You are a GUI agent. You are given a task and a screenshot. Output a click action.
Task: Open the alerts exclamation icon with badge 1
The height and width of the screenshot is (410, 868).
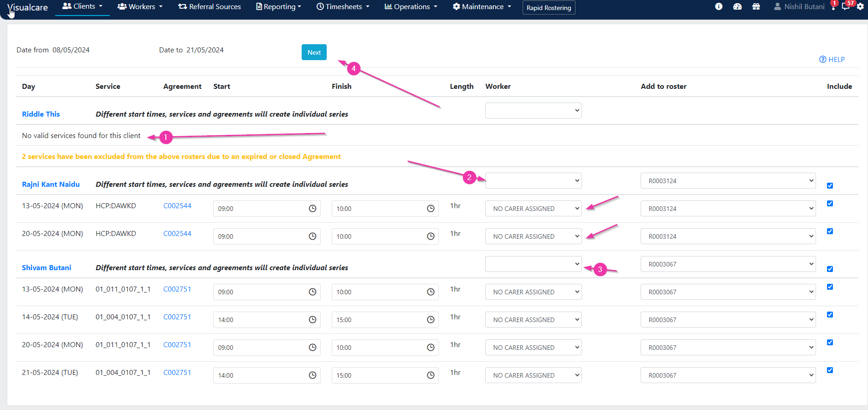click(x=833, y=6)
